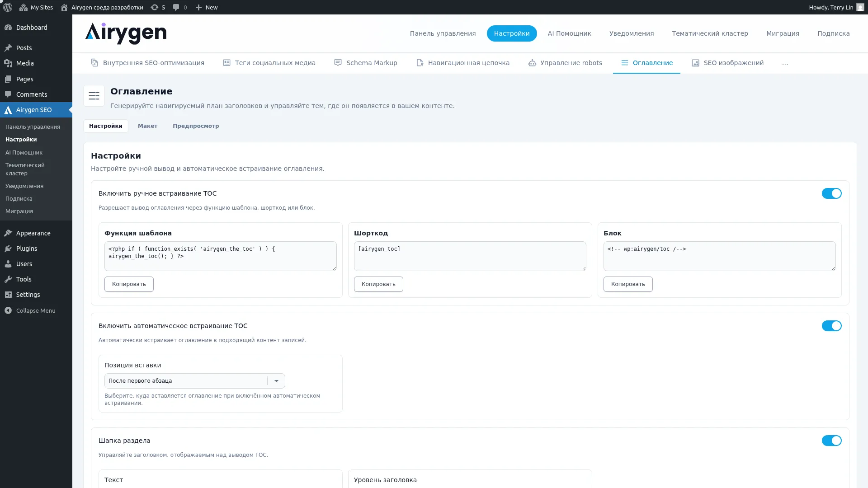Click inside the Блок code textarea

(x=720, y=256)
